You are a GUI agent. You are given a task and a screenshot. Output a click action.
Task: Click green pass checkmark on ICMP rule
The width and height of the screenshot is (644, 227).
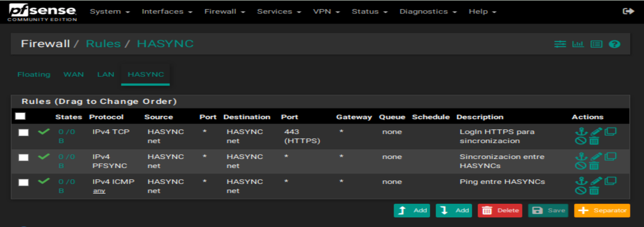coord(44,182)
